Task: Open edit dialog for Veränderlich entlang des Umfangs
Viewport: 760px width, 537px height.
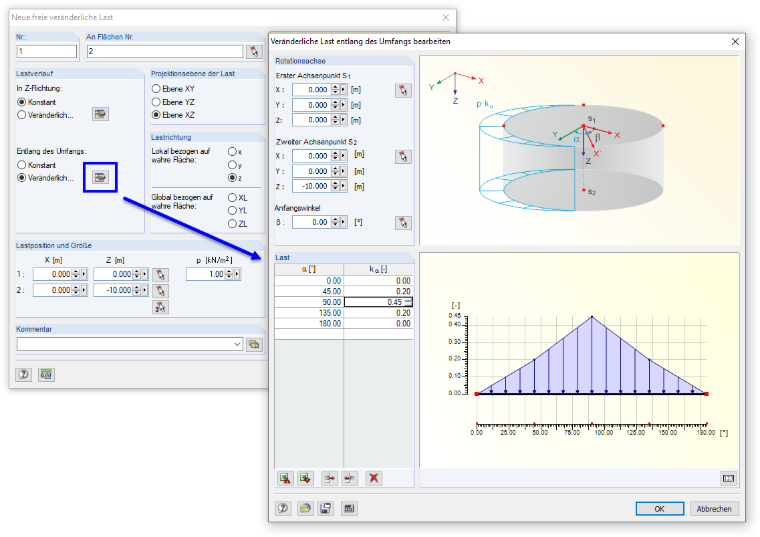Action: 100,177
